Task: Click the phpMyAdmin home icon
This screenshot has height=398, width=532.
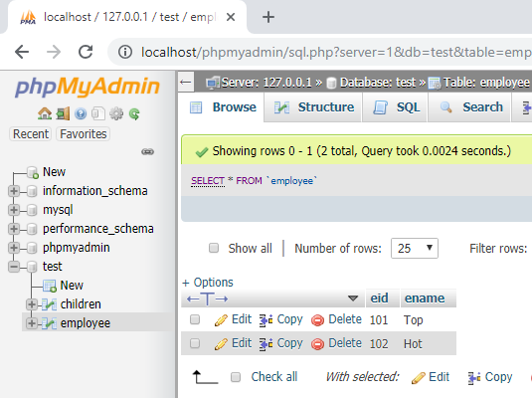Action: [45, 113]
